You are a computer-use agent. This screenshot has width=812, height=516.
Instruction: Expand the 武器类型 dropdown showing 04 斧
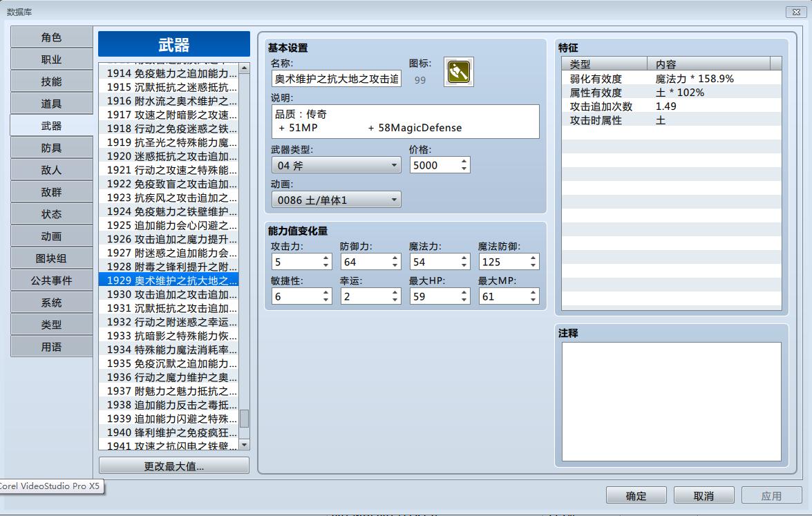336,165
